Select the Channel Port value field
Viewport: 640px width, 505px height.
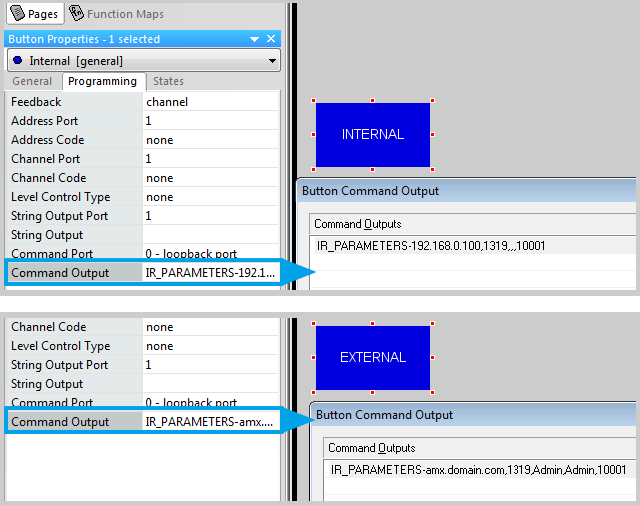pos(211,159)
